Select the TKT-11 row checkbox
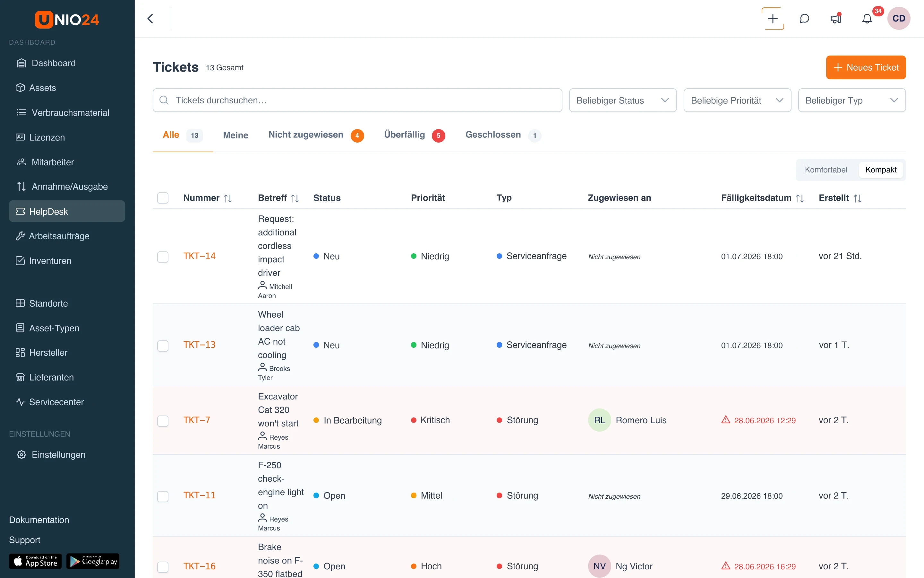 (163, 496)
